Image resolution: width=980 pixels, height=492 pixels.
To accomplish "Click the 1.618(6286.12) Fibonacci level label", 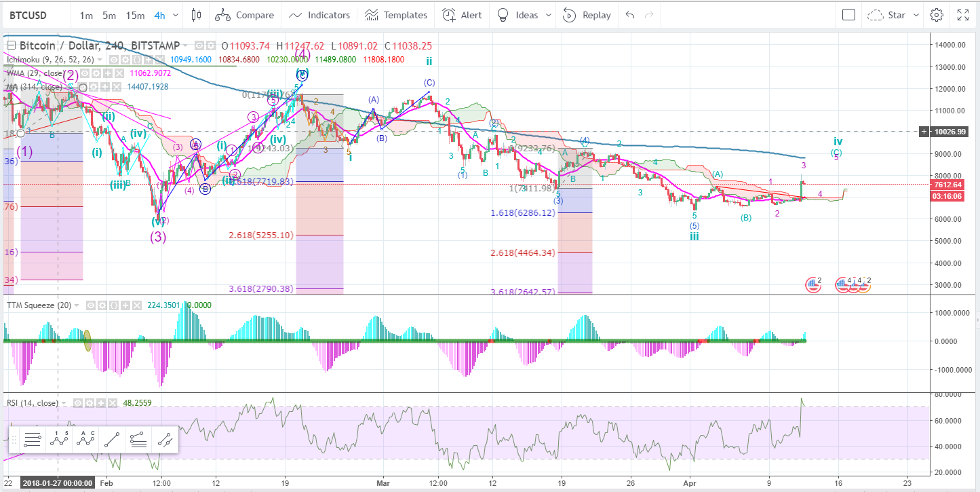I will coord(522,212).
